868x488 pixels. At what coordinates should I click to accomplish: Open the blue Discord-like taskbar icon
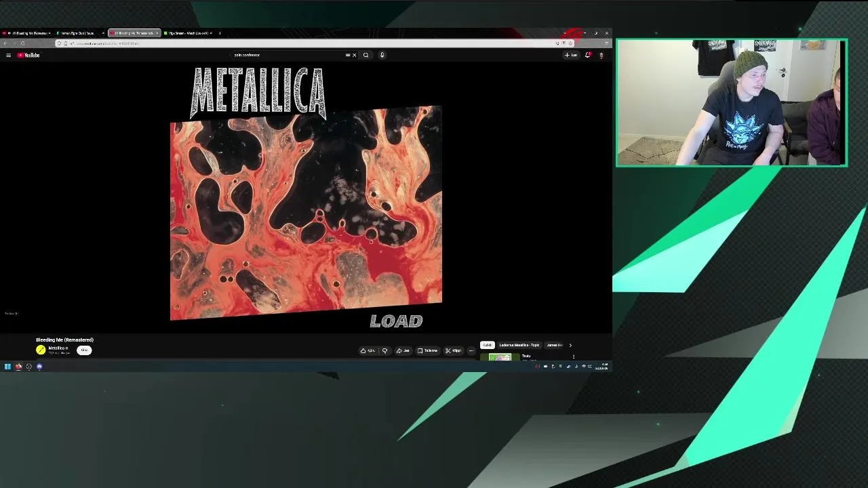(x=39, y=367)
